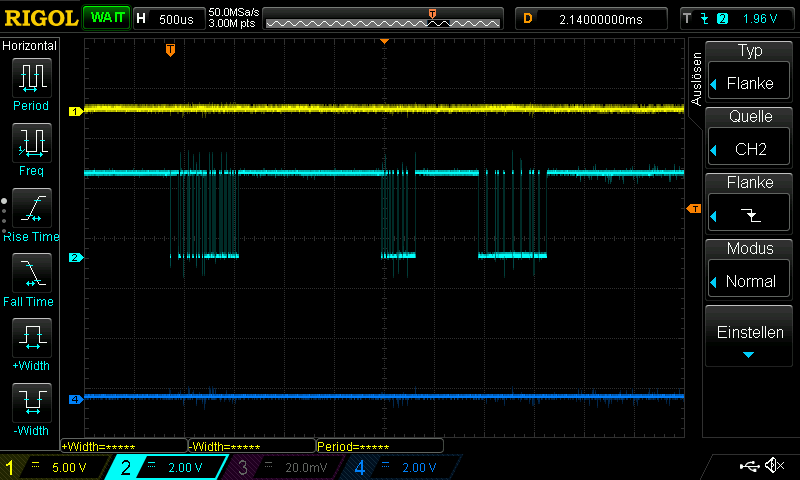Select the -Width measurement icon
The image size is (800, 480).
[32, 402]
